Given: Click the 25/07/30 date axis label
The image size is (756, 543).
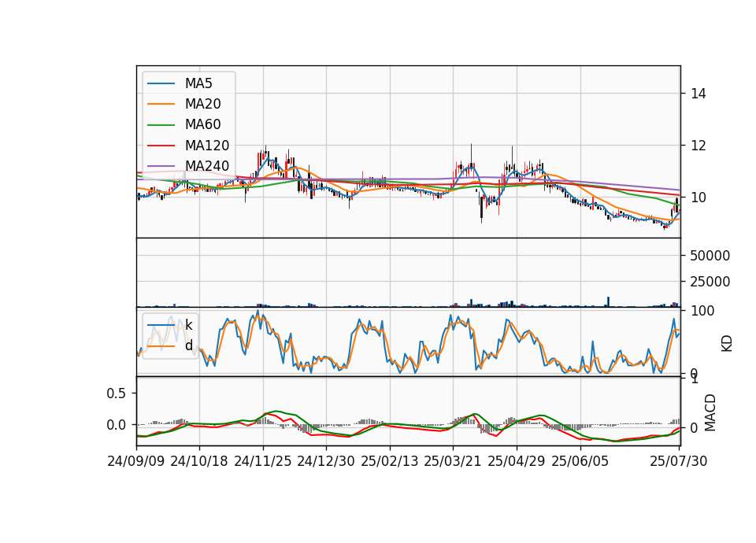Looking at the screenshot, I should pyautogui.click(x=679, y=461).
